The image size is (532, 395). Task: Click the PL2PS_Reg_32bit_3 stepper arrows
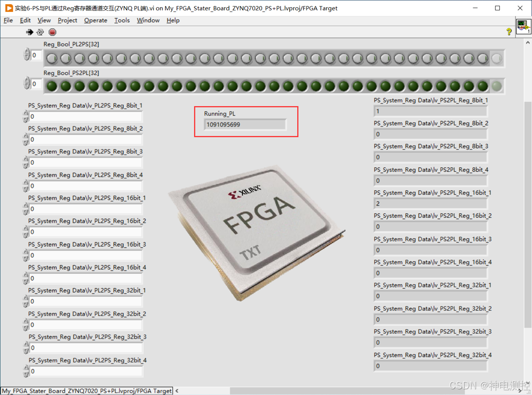tap(26, 348)
